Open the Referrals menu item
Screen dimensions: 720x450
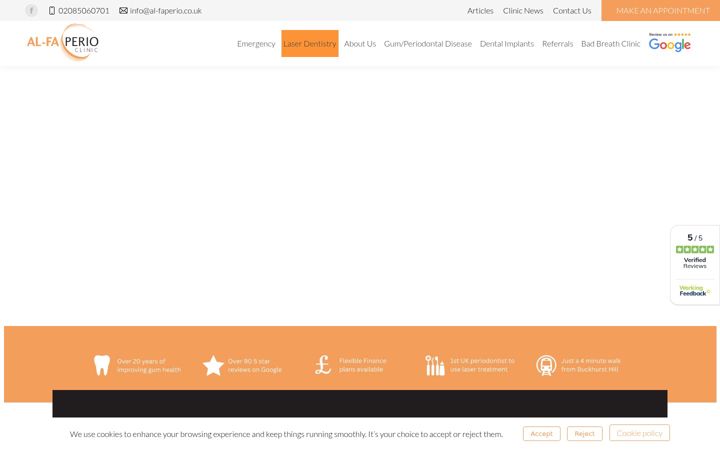(x=557, y=44)
